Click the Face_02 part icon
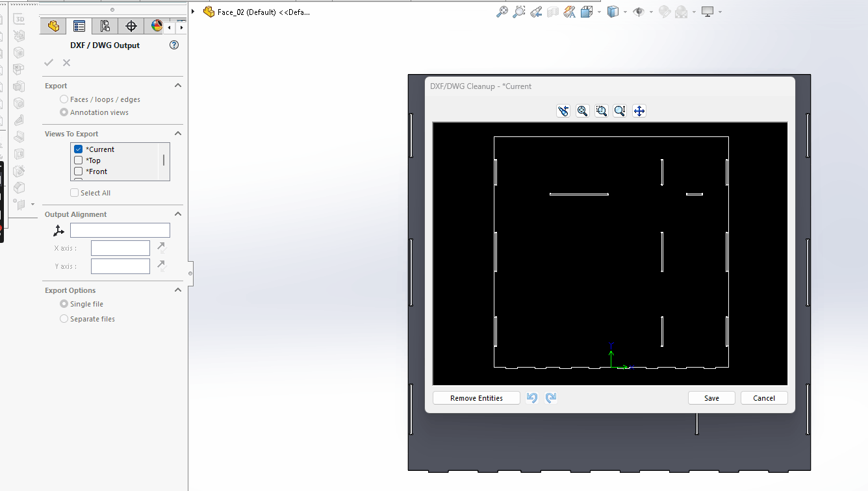The image size is (868, 491). (x=209, y=12)
